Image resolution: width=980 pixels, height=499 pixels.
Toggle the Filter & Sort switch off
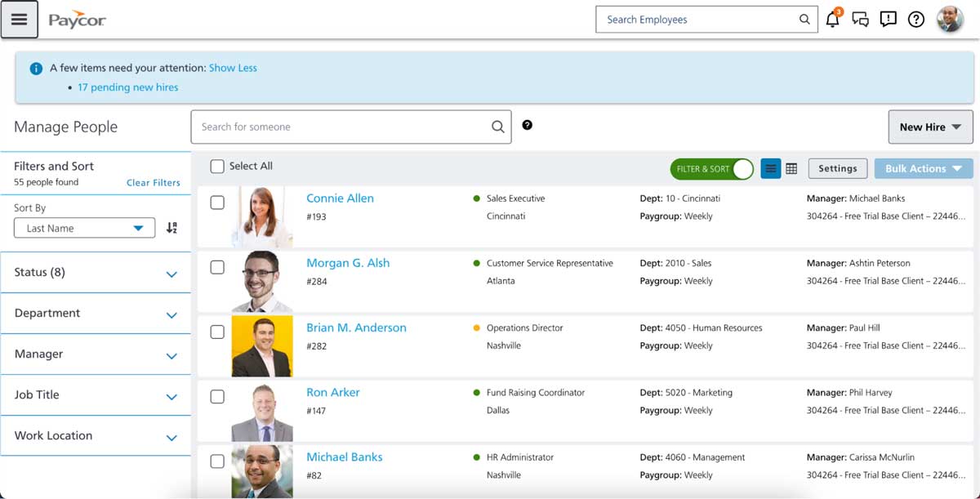pyautogui.click(x=710, y=168)
